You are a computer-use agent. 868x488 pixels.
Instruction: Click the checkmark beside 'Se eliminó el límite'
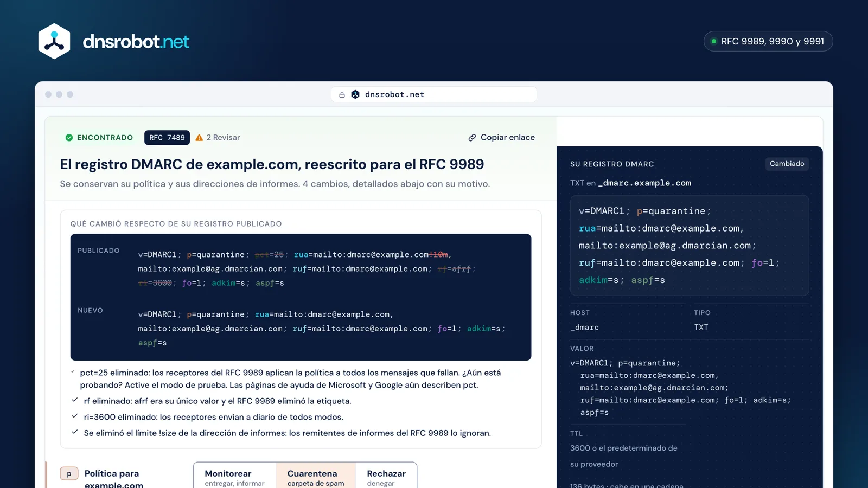[75, 432]
